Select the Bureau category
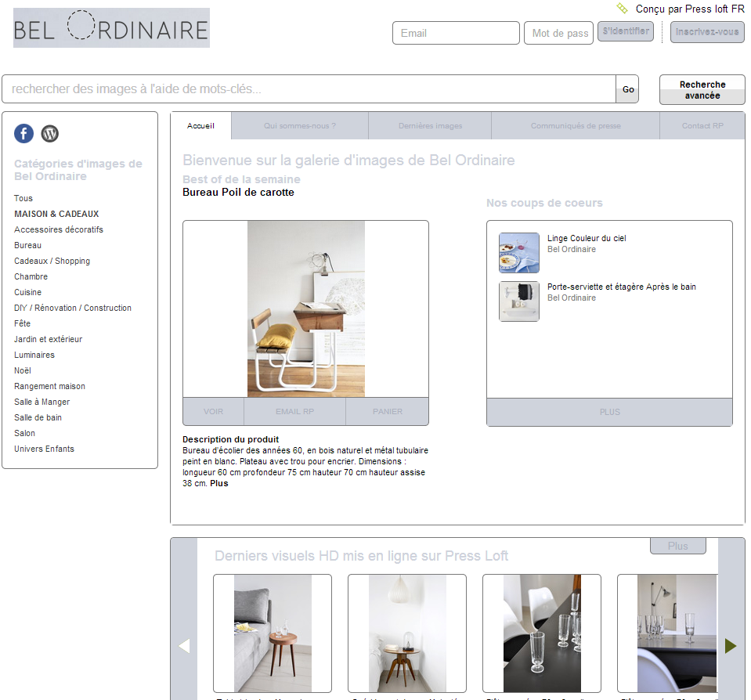Image resolution: width=751 pixels, height=700 pixels. click(x=27, y=245)
